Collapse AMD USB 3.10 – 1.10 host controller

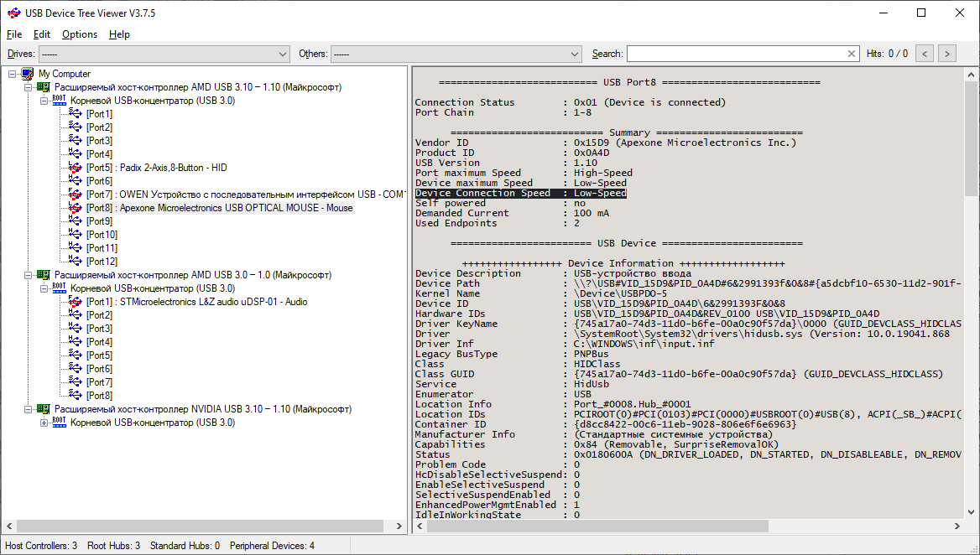coord(29,87)
